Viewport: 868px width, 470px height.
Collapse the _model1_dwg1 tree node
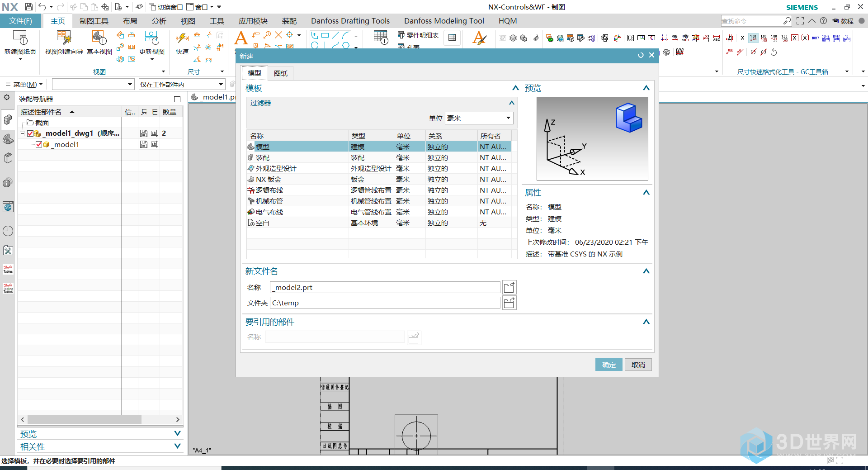(23, 133)
